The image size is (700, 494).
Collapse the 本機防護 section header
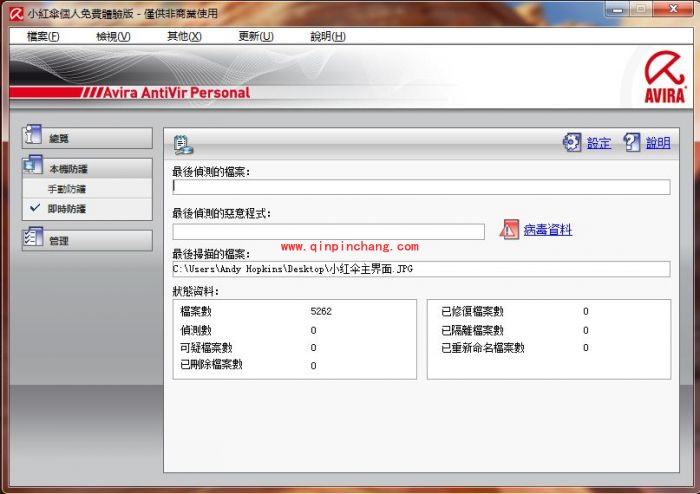coord(87,168)
